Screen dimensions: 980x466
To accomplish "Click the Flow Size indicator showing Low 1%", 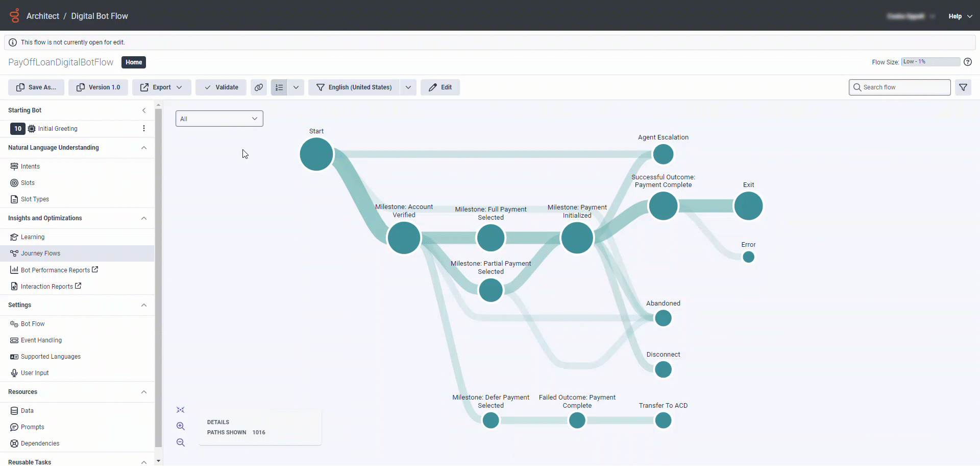I will click(930, 61).
